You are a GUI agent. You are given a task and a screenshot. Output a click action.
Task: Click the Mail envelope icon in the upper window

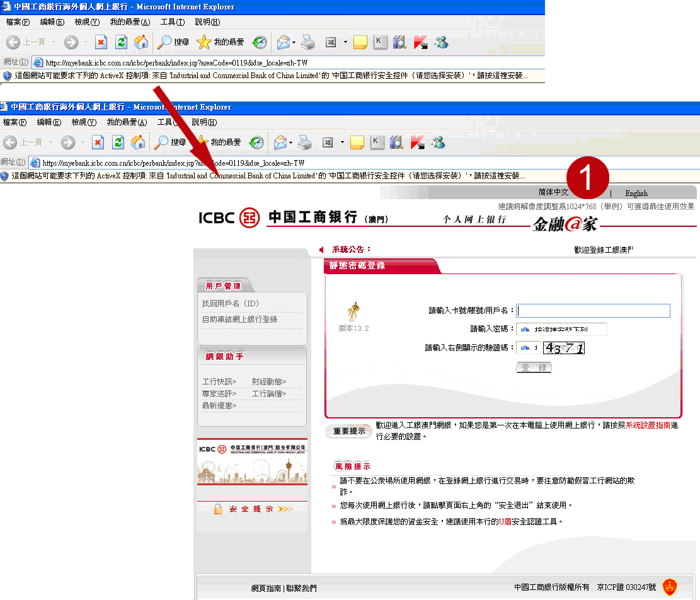coord(284,42)
